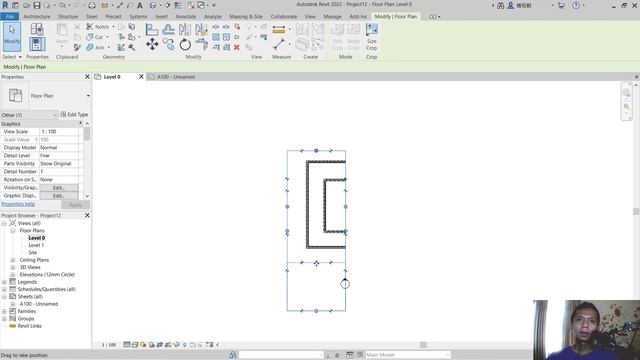The width and height of the screenshot is (640, 360).
Task: Click the View Scale 1 : 100 field
Action: coord(60,132)
